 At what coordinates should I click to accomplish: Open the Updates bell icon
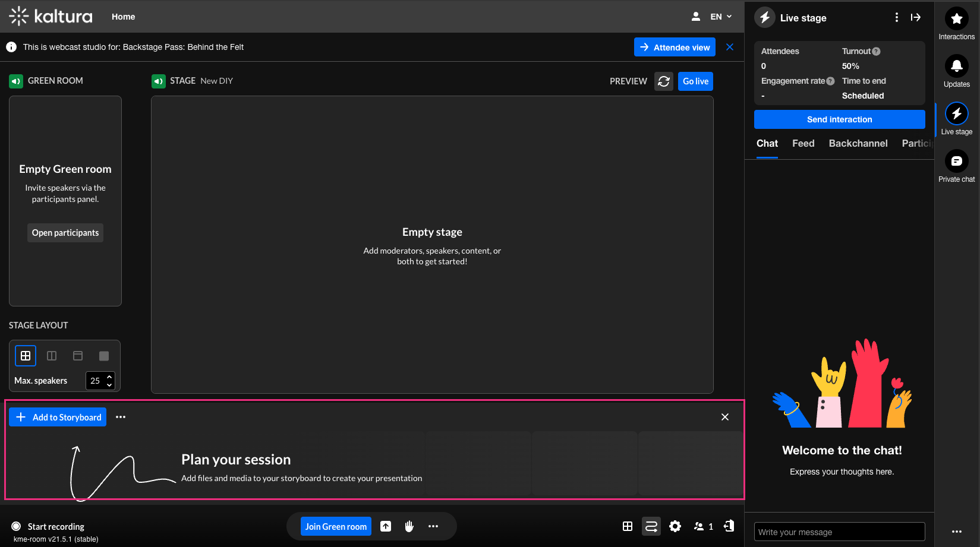click(956, 66)
